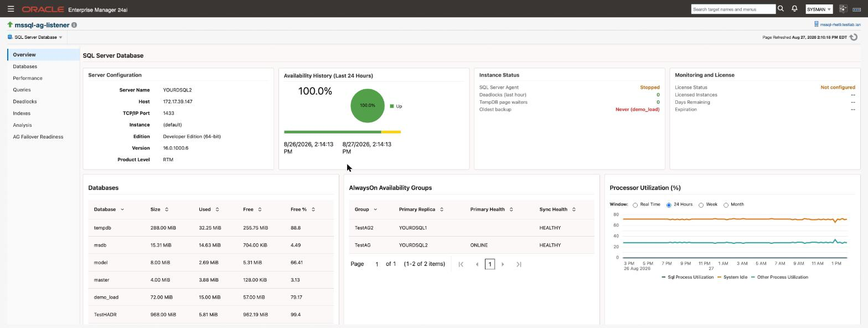Sort the Sync Health column

(x=573, y=209)
